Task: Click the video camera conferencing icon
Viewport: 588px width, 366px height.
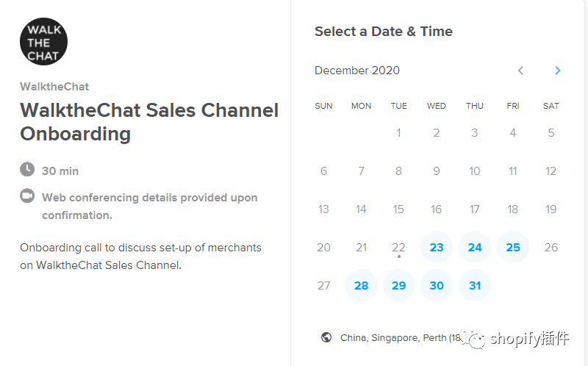Action: tap(27, 196)
